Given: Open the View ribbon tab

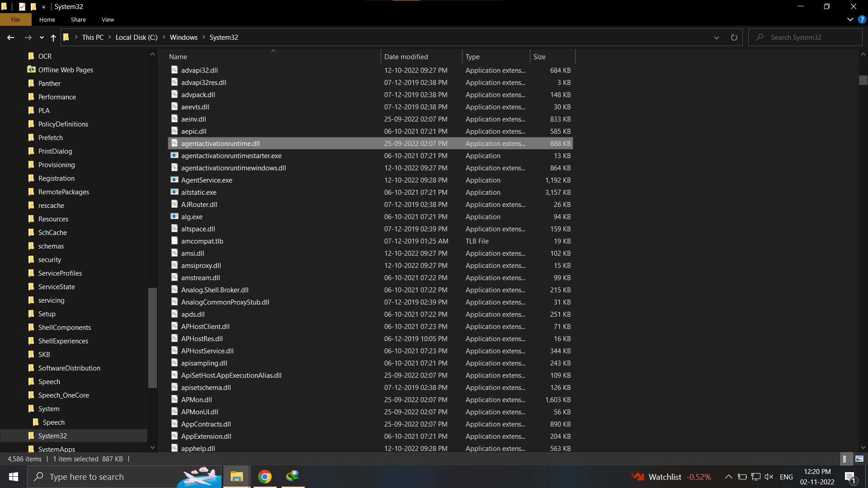Looking at the screenshot, I should tap(108, 19).
